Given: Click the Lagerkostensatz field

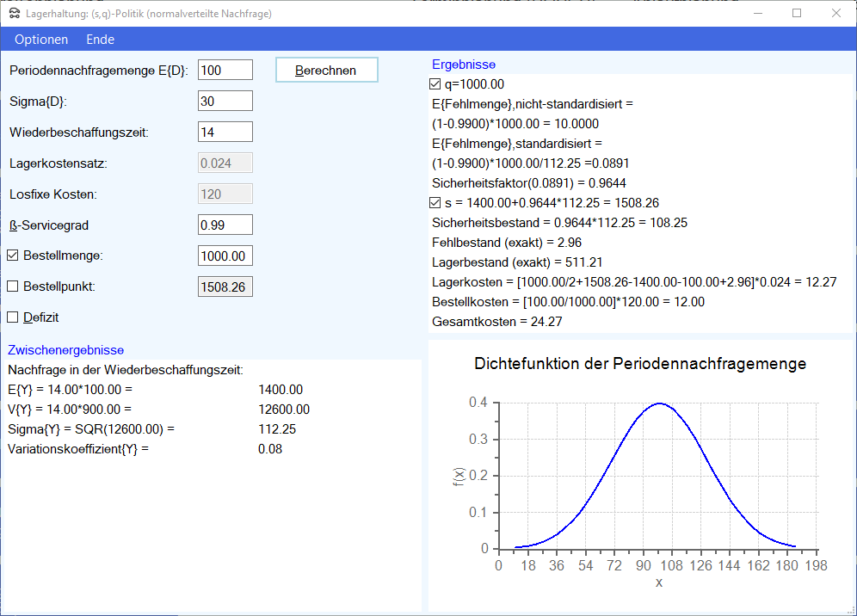Looking at the screenshot, I should coord(225,163).
